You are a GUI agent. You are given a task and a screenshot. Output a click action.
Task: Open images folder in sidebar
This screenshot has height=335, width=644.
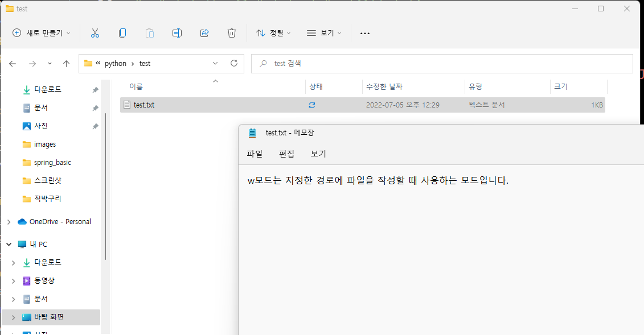[45, 144]
